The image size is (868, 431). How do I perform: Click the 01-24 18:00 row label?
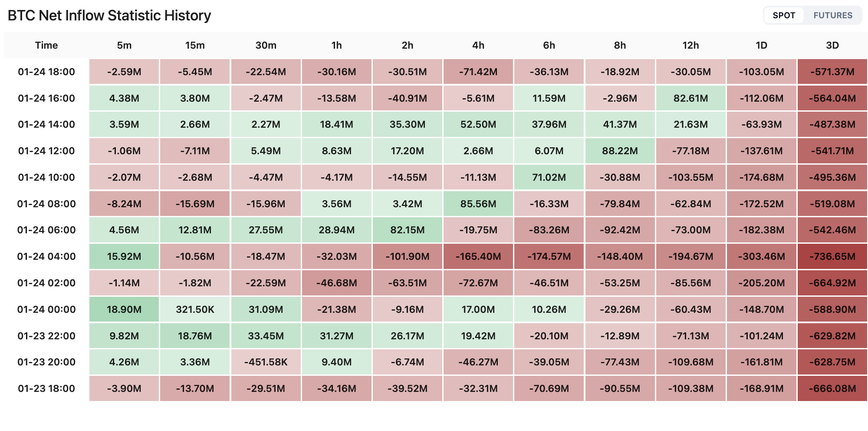[x=46, y=72]
